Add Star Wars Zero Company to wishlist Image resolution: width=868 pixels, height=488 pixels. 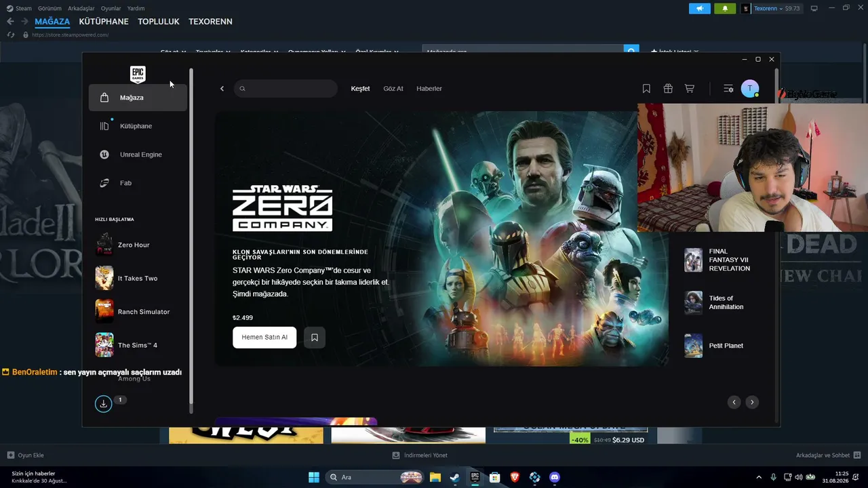point(315,338)
